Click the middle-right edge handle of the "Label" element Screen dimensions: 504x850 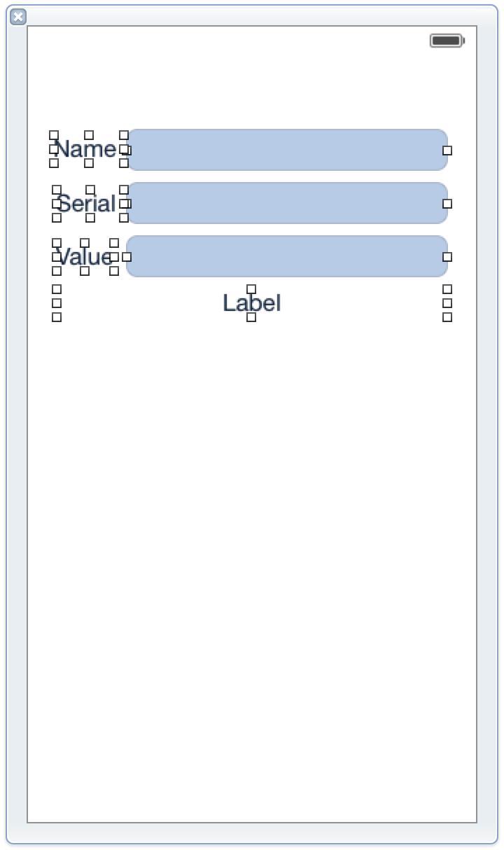(x=447, y=303)
